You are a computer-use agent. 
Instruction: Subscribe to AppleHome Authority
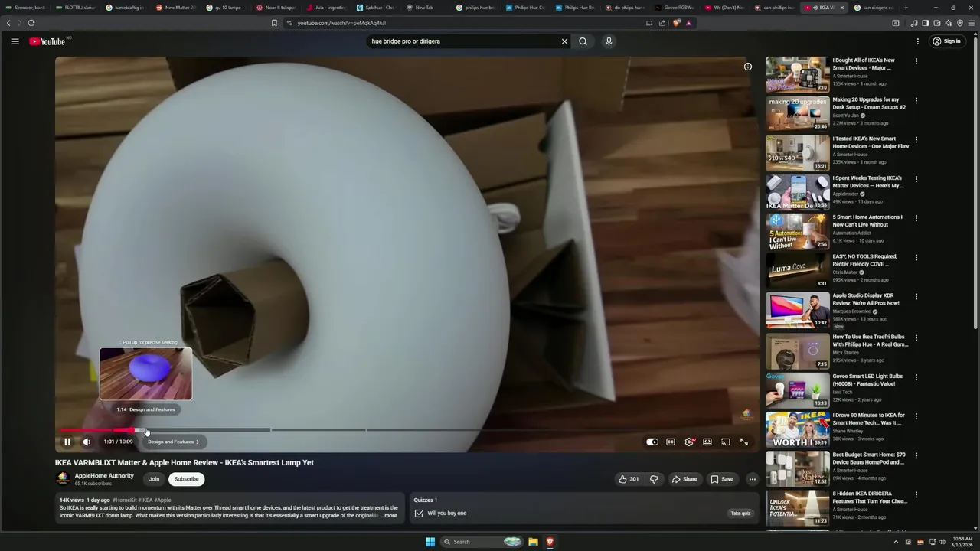(186, 479)
